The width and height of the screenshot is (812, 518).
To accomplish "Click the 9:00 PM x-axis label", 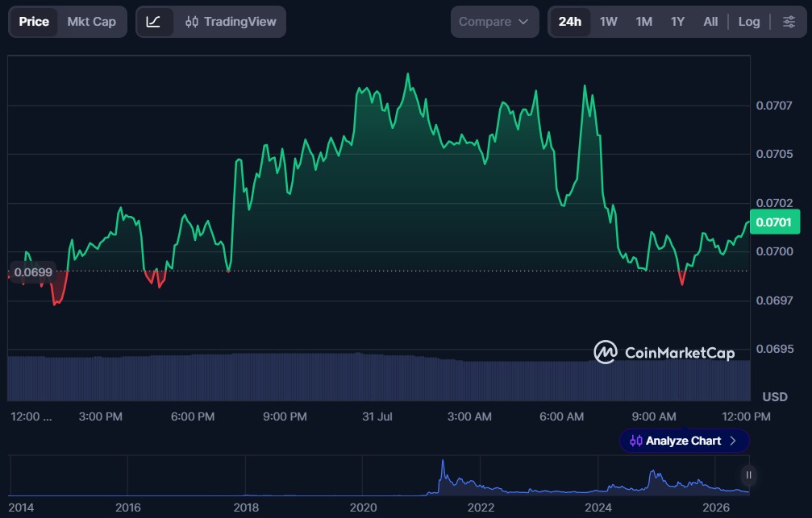I will (x=285, y=416).
